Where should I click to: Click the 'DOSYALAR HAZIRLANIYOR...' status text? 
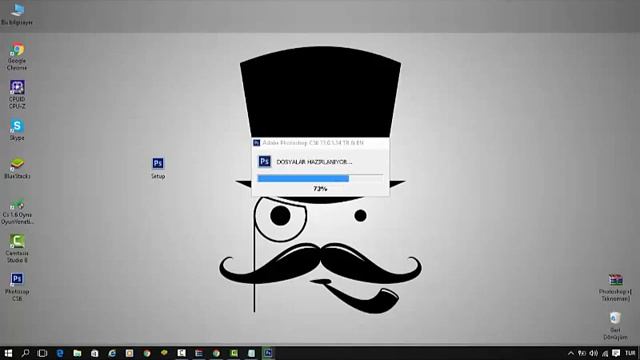coord(314,162)
